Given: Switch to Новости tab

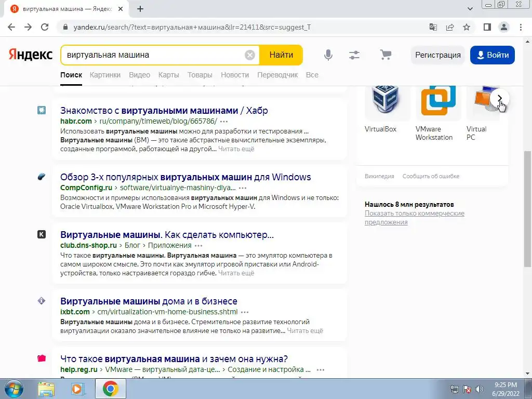Looking at the screenshot, I should 235,75.
